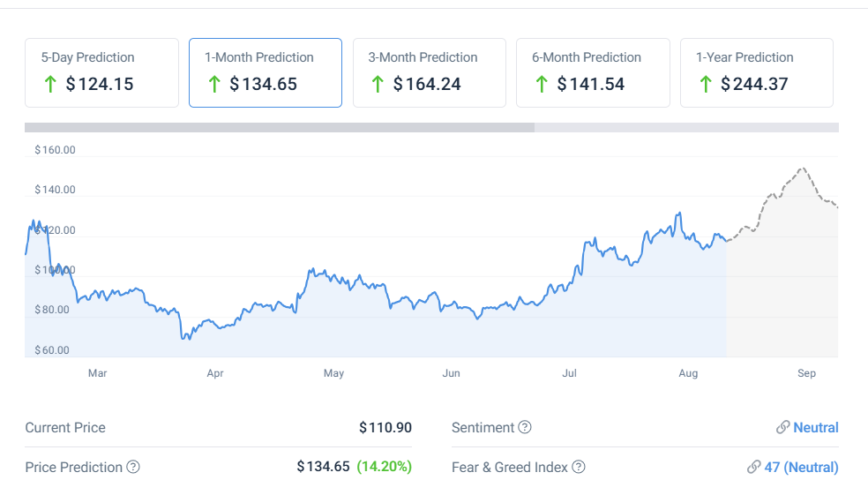Click the help icon beside Price Prediction

pyautogui.click(x=133, y=467)
